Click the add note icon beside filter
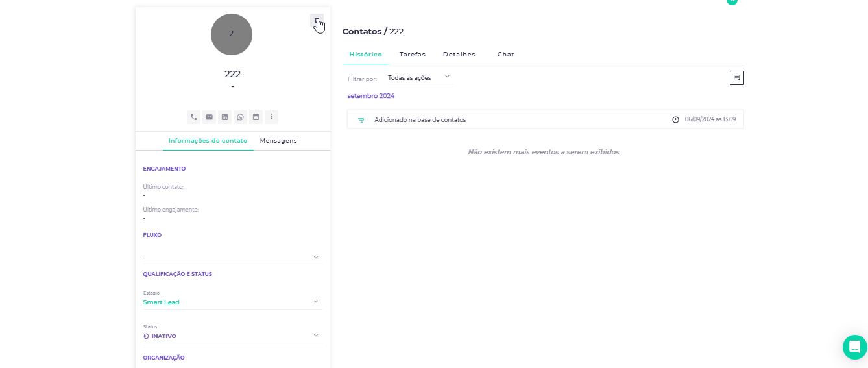The width and height of the screenshot is (868, 368). pos(737,78)
